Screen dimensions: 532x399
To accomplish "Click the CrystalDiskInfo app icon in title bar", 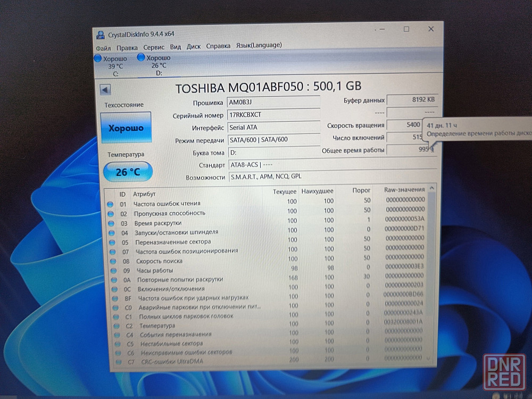I will (100, 35).
